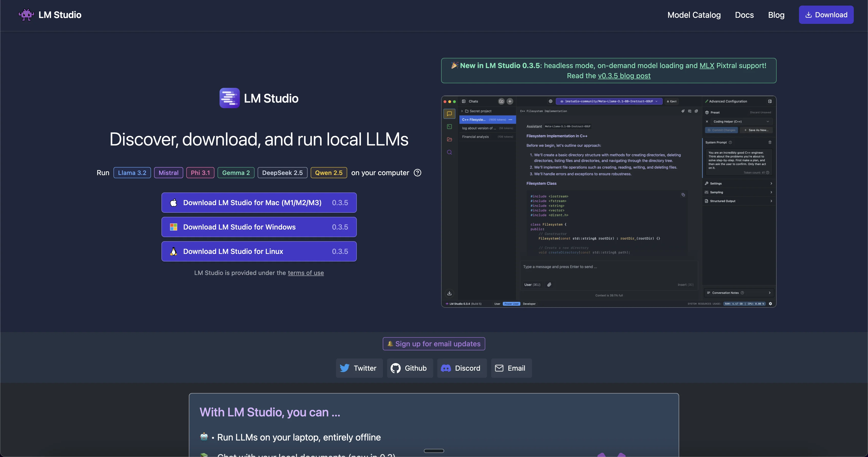Click the purple LM Studio app icon
This screenshot has height=457, width=868.
click(x=229, y=98)
